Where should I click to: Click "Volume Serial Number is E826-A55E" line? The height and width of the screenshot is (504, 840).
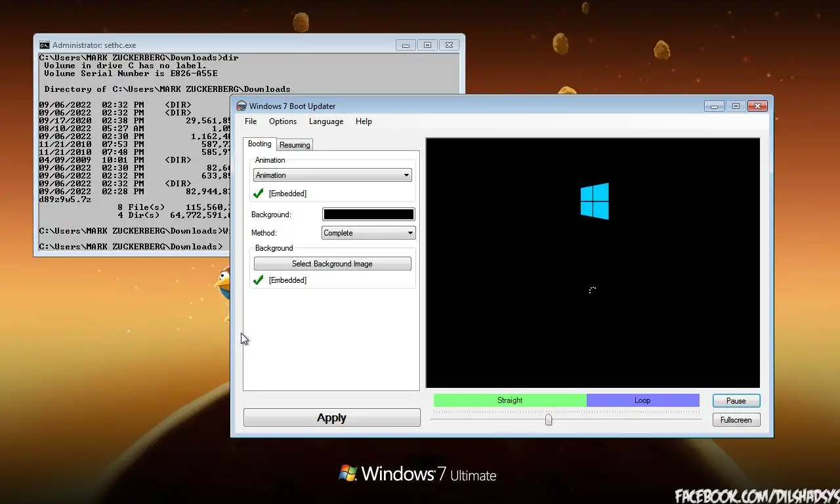[131, 73]
